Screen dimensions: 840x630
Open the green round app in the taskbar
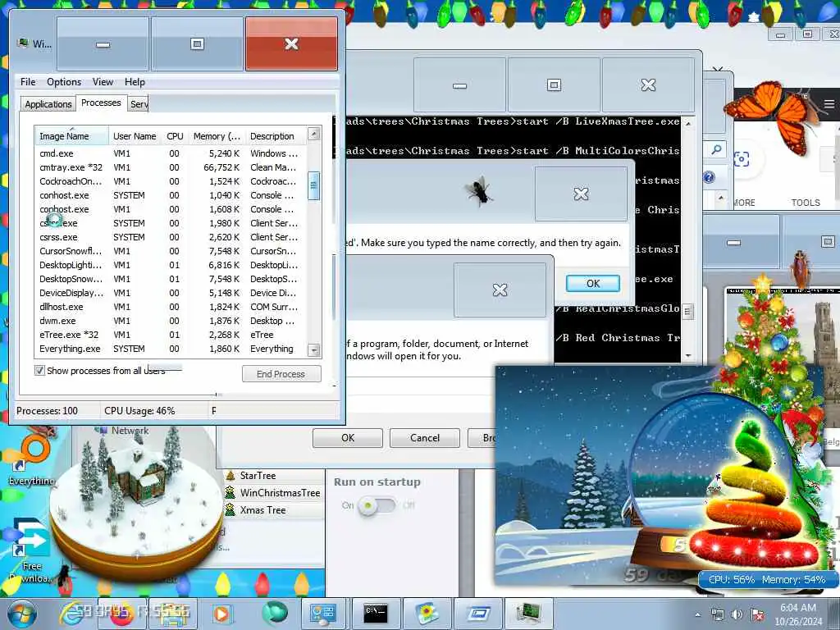(275, 613)
